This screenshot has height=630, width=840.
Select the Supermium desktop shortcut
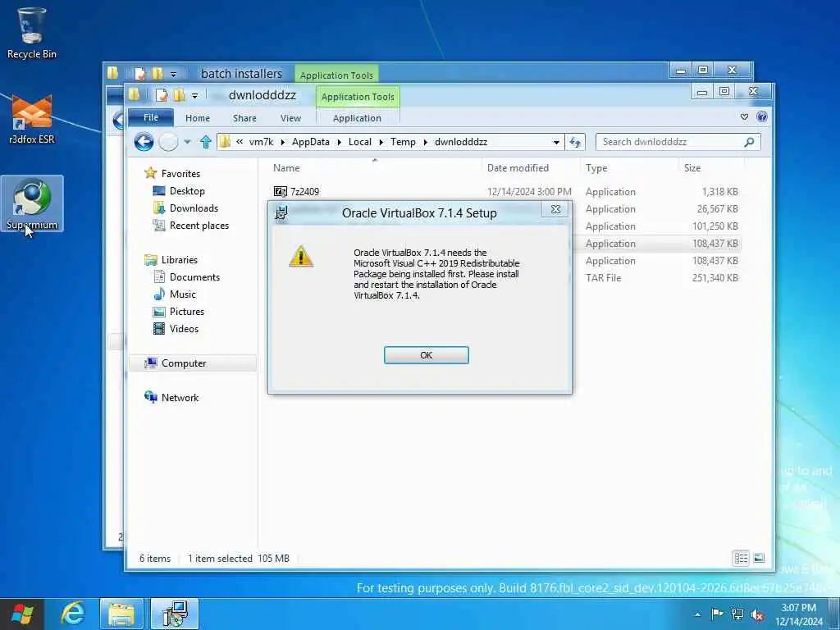click(x=32, y=203)
